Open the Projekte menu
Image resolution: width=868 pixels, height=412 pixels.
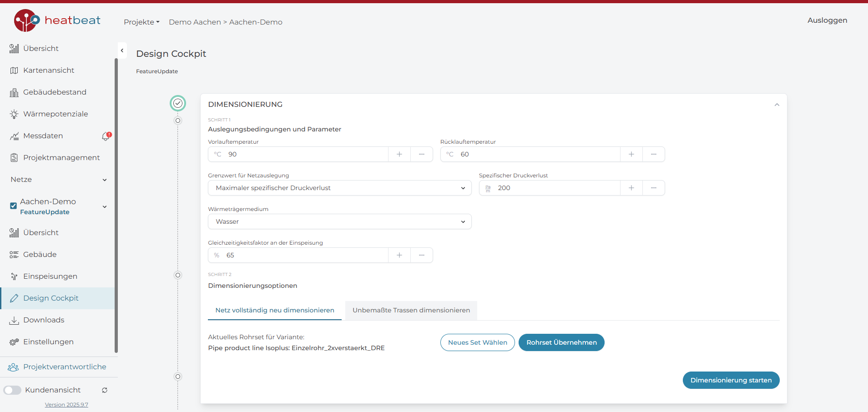[x=141, y=22]
